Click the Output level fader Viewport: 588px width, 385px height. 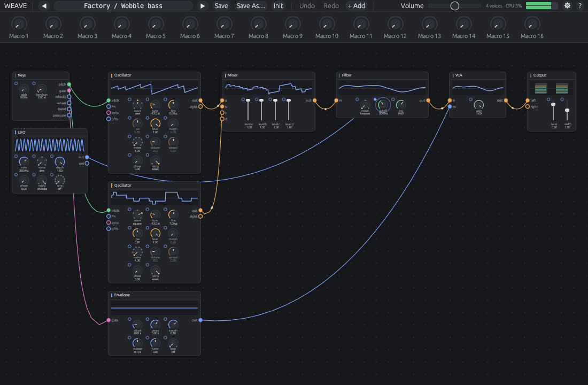click(x=553, y=110)
